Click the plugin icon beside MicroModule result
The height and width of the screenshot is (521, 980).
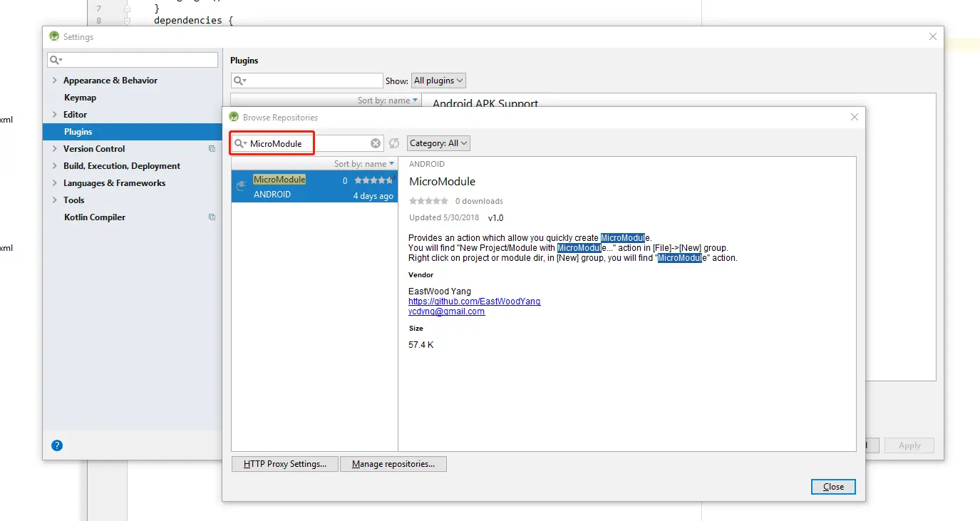[x=242, y=186]
